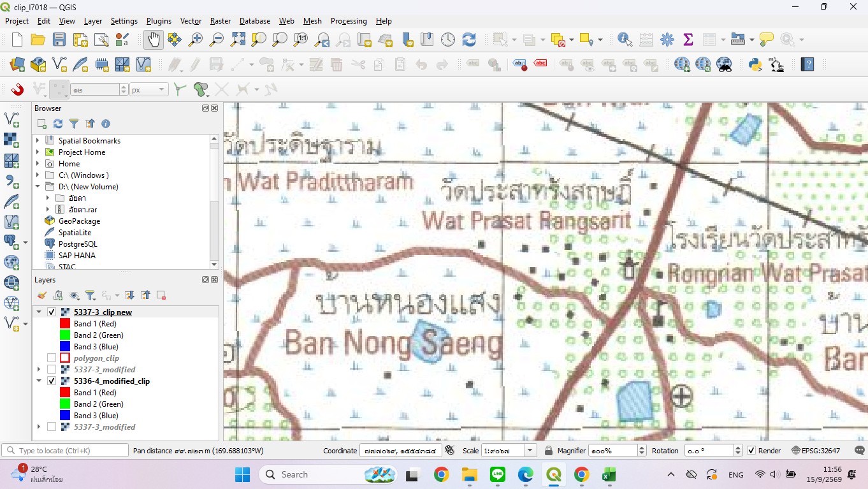Click the Identify Features tool

click(625, 40)
